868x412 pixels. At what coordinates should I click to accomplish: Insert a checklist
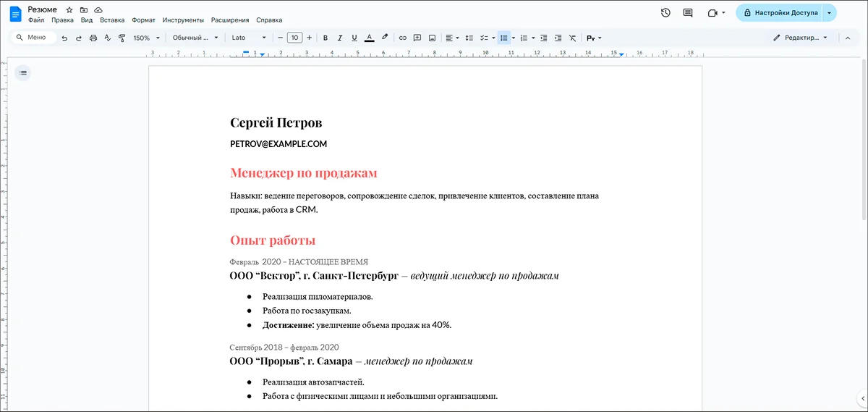click(484, 38)
